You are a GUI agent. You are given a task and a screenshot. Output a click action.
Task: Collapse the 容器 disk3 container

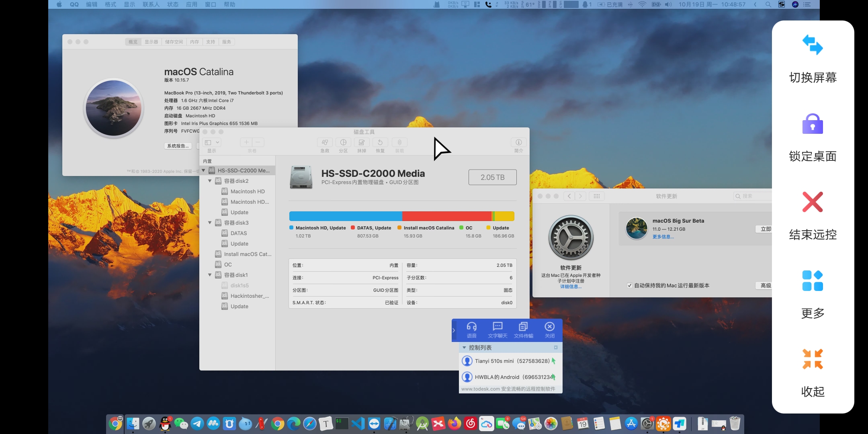click(210, 223)
